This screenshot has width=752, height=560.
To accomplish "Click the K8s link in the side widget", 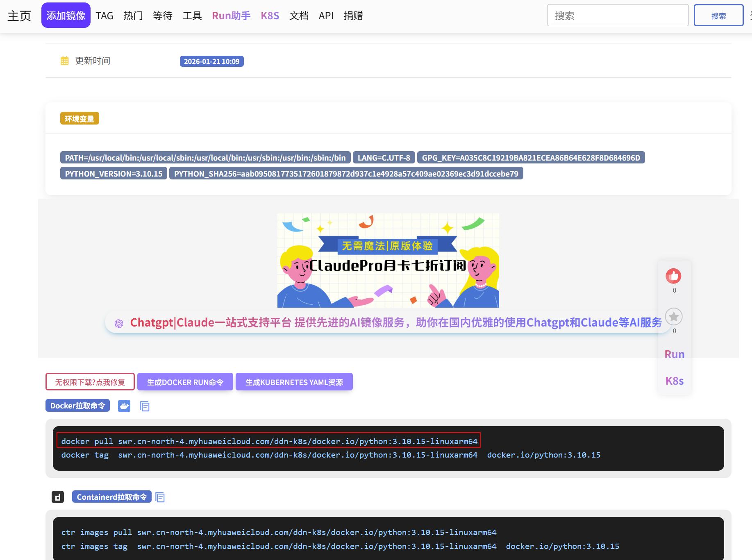I will (x=674, y=381).
